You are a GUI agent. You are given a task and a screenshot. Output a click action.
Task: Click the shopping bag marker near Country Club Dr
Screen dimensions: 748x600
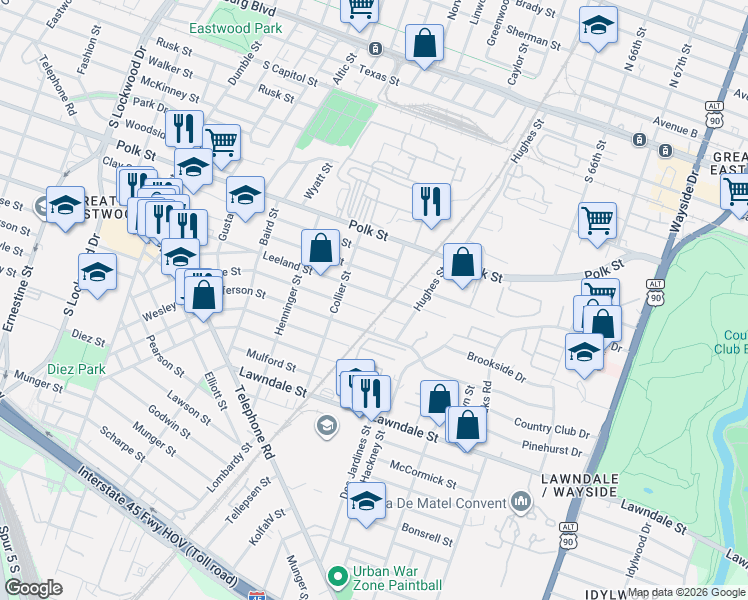467,425
